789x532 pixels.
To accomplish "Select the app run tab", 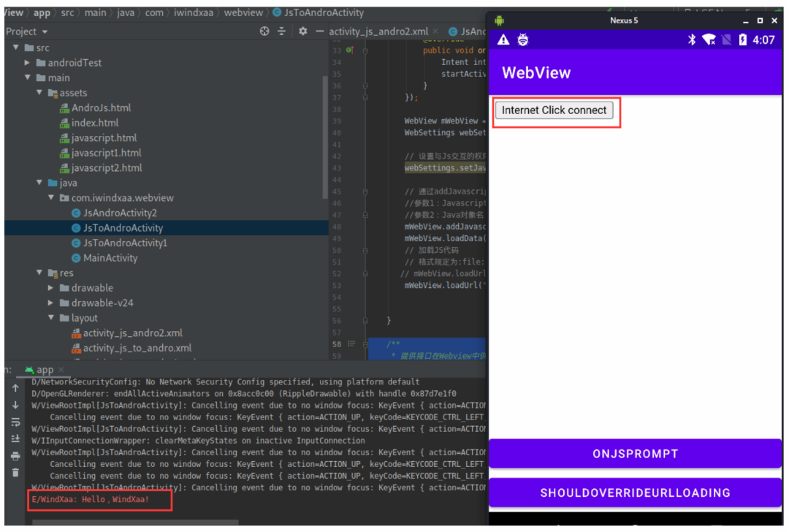I will (45, 370).
